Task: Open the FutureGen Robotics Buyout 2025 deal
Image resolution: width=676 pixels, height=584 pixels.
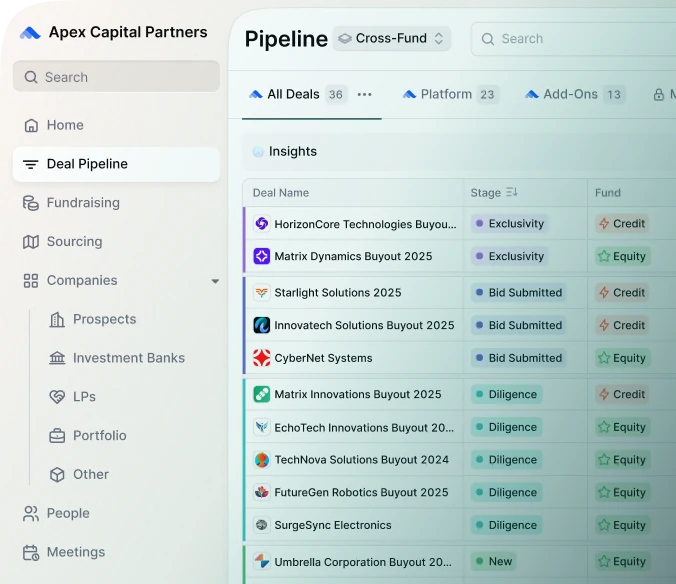Action: (x=361, y=492)
